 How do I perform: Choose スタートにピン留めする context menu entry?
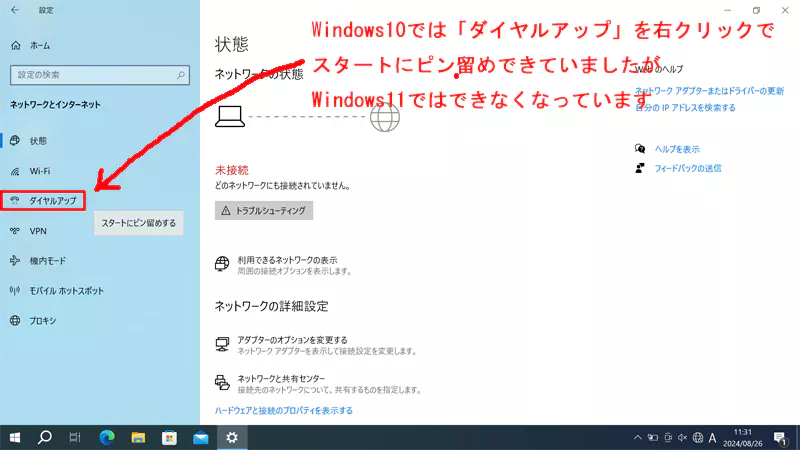pyautogui.click(x=138, y=223)
